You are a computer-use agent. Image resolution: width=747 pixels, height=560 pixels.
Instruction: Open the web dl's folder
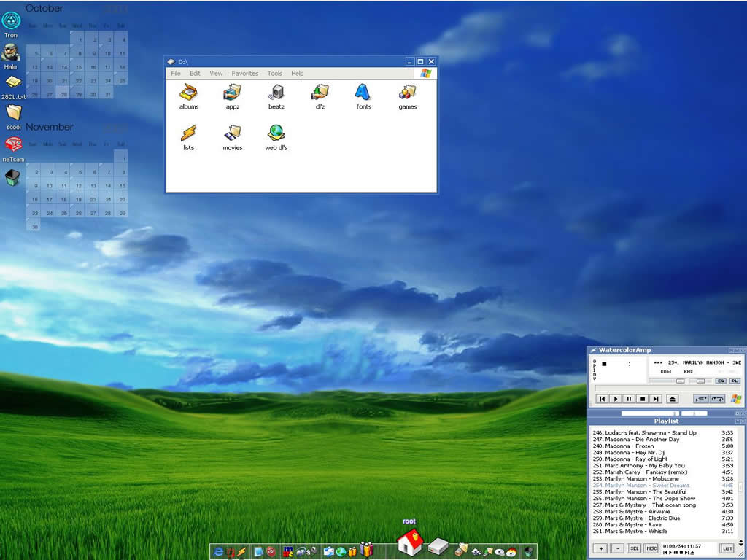(276, 135)
